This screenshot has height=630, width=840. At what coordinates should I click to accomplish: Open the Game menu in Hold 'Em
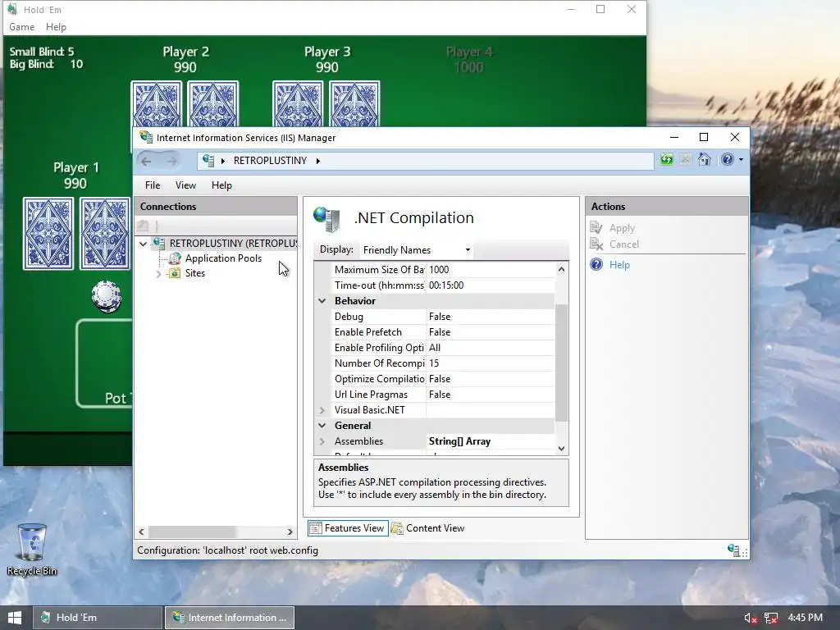coord(22,27)
